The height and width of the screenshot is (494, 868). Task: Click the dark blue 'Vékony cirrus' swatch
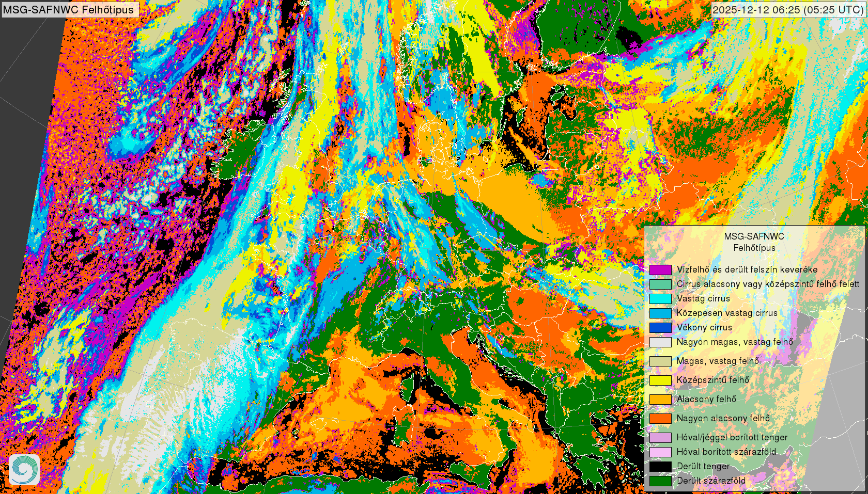coord(660,327)
